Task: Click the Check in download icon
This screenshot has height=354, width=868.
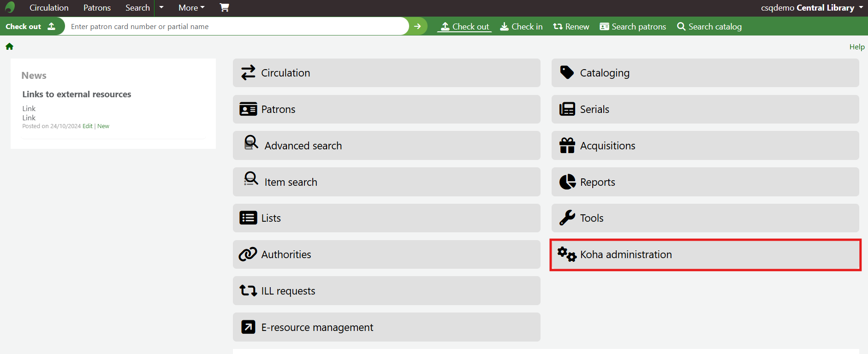Action: tap(505, 27)
